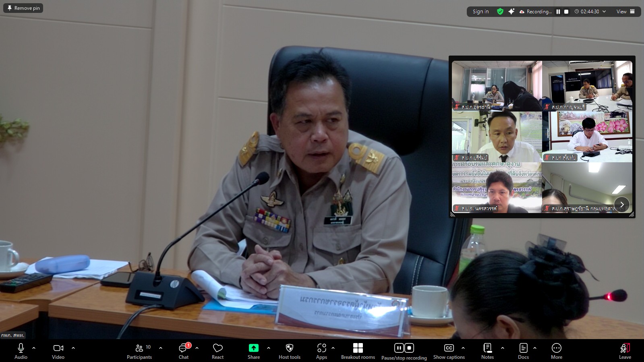Open the Apps menu icon
This screenshot has width=644, height=362.
[x=321, y=351]
